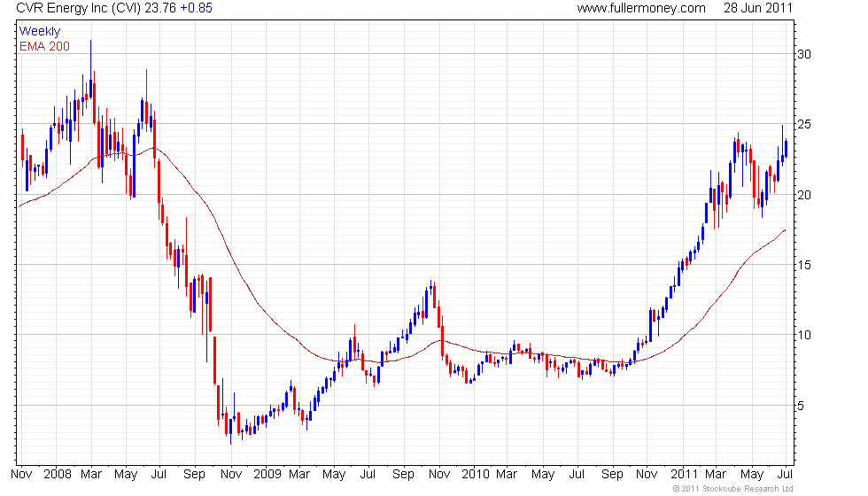Click the first Nov label on time axis
This screenshot has height=496, width=868.
point(21,475)
